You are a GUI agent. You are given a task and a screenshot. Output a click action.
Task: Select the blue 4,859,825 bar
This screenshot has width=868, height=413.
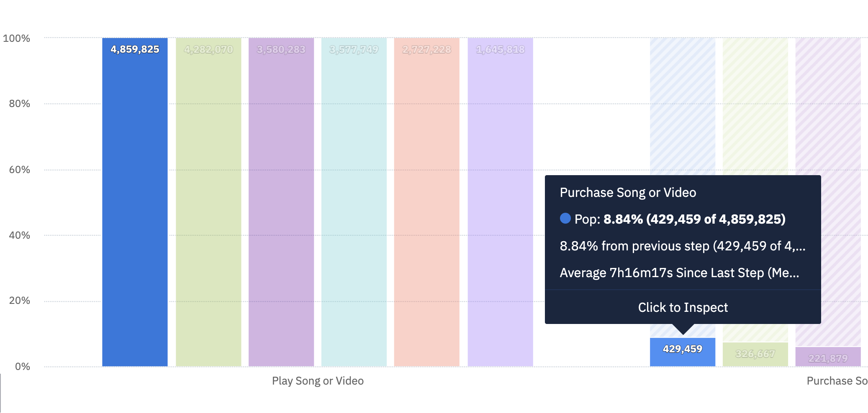pos(135,201)
